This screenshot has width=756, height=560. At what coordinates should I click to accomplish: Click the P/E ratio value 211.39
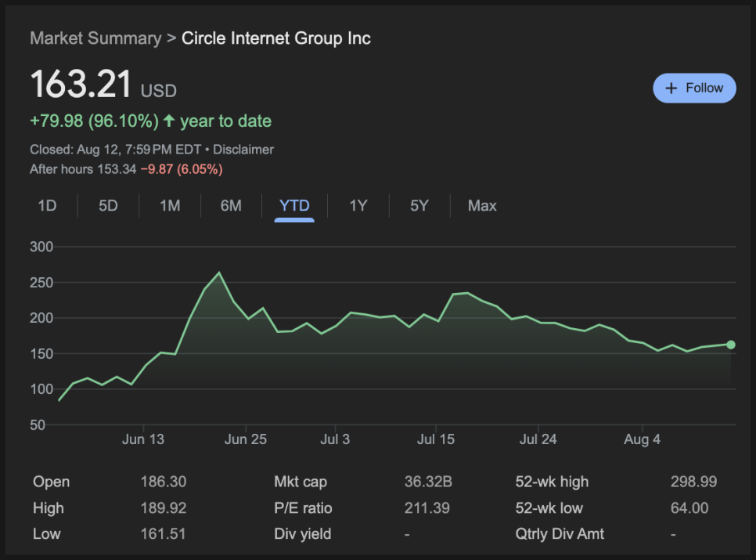427,508
